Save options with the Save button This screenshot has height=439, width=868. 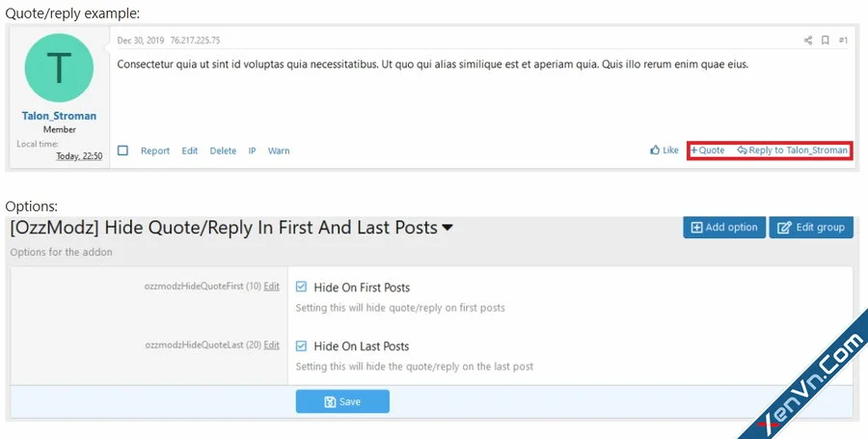tap(342, 401)
